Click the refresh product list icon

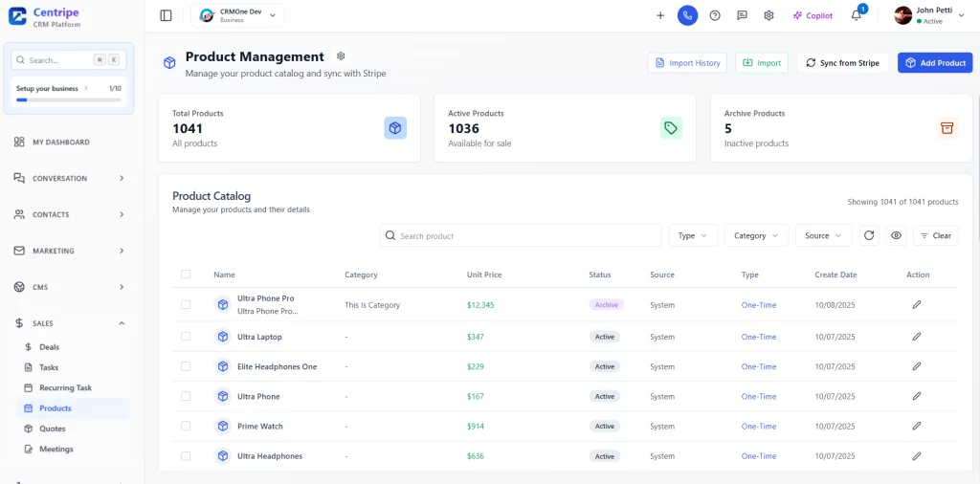tap(869, 235)
